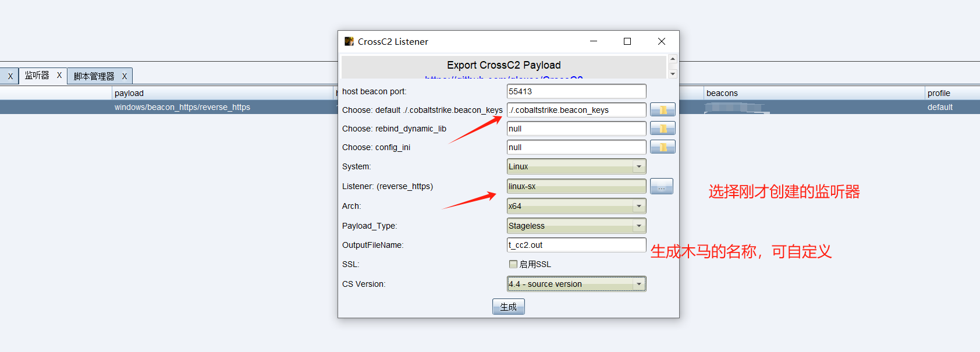Sort by the beacons column header
The height and width of the screenshot is (352, 980).
814,93
